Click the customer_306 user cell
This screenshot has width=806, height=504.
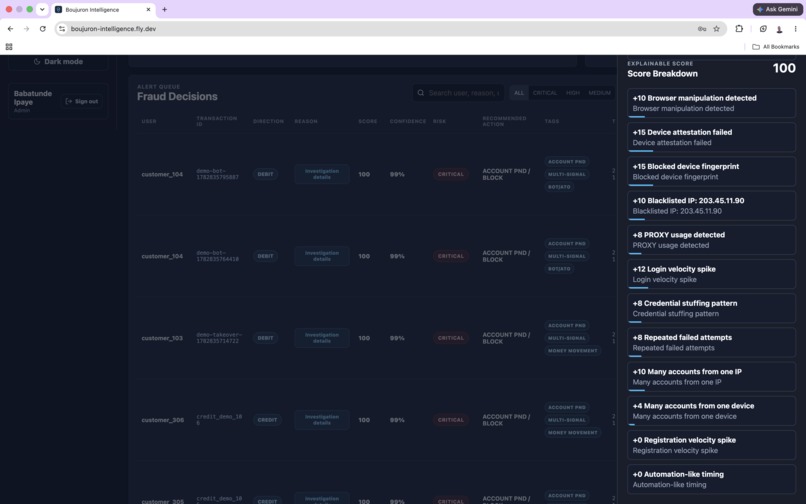click(162, 420)
